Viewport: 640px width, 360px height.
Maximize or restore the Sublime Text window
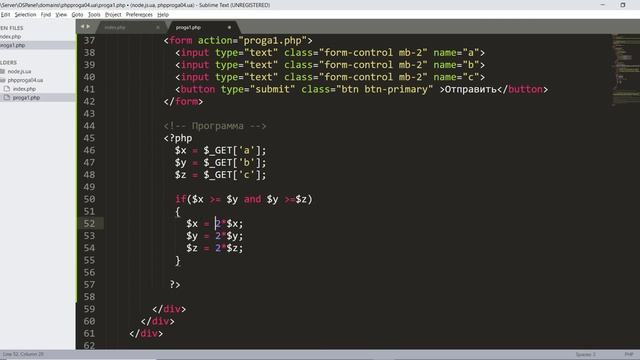pos(623,5)
